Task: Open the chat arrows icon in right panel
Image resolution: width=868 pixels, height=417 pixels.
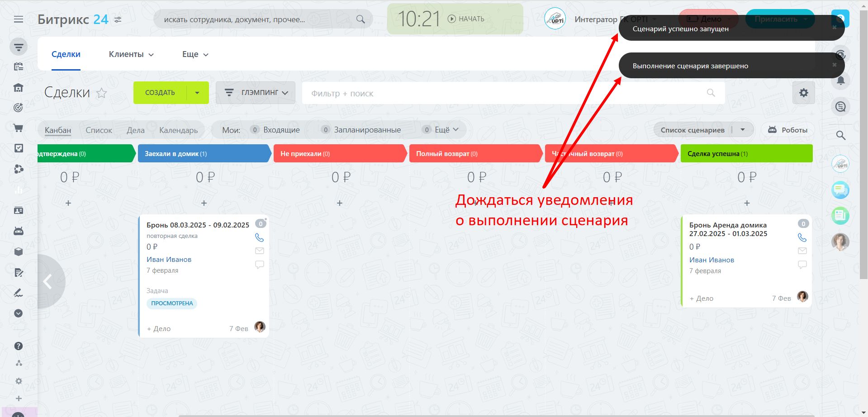Action: pyautogui.click(x=841, y=107)
